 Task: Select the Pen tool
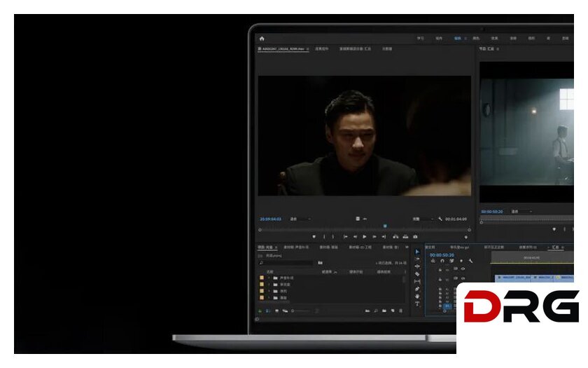pyautogui.click(x=417, y=289)
